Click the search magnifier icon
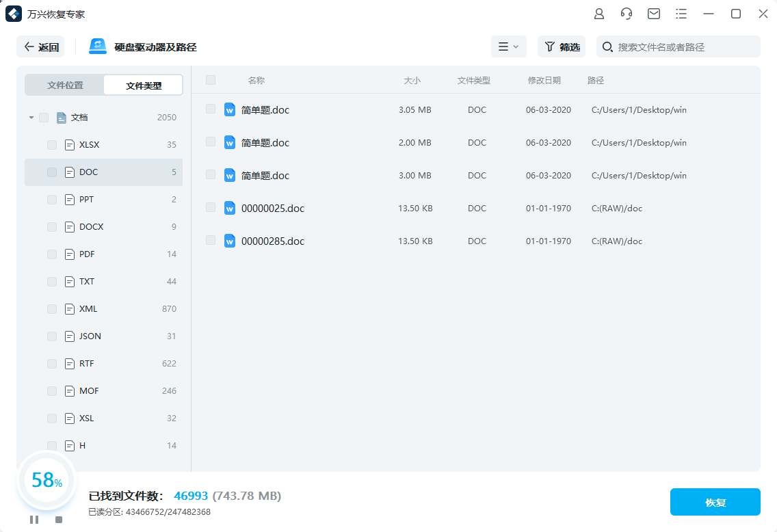Image resolution: width=777 pixels, height=532 pixels. [x=607, y=47]
